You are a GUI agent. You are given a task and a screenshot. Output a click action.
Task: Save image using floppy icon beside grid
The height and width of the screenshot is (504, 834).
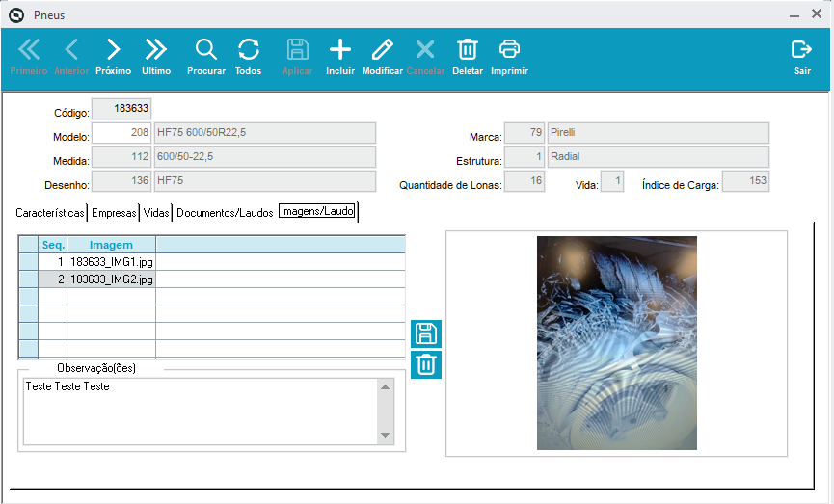(426, 333)
